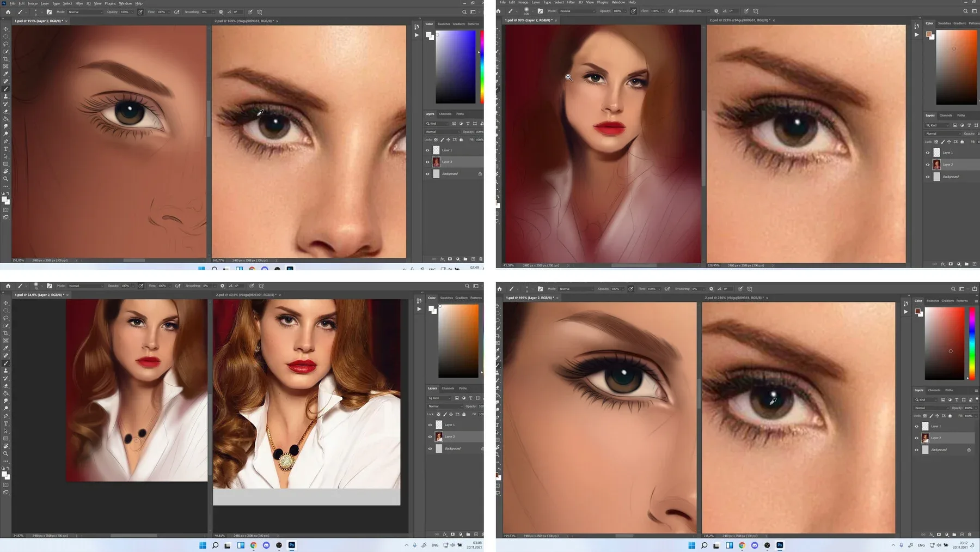Click the layer effects fx button in the 151% window
The image size is (980, 552).
click(442, 259)
